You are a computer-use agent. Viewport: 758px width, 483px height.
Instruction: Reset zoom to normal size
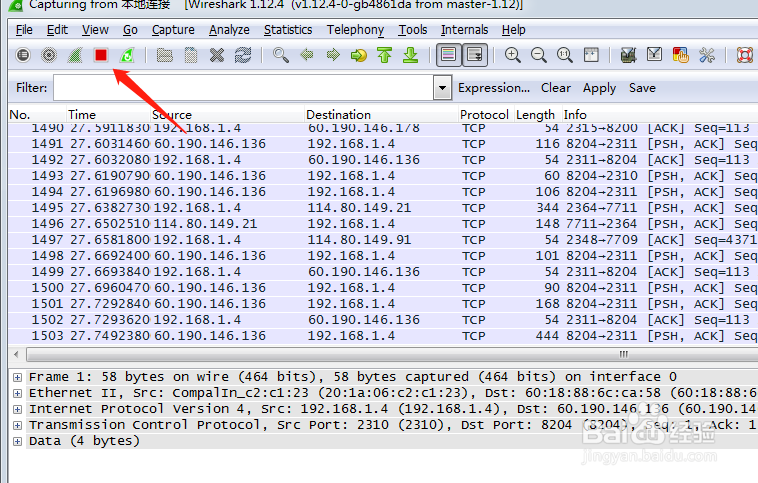click(x=565, y=55)
